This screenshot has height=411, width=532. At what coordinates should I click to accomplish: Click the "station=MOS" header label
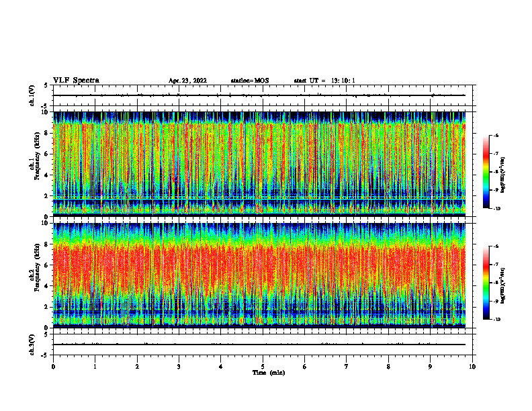coord(250,81)
